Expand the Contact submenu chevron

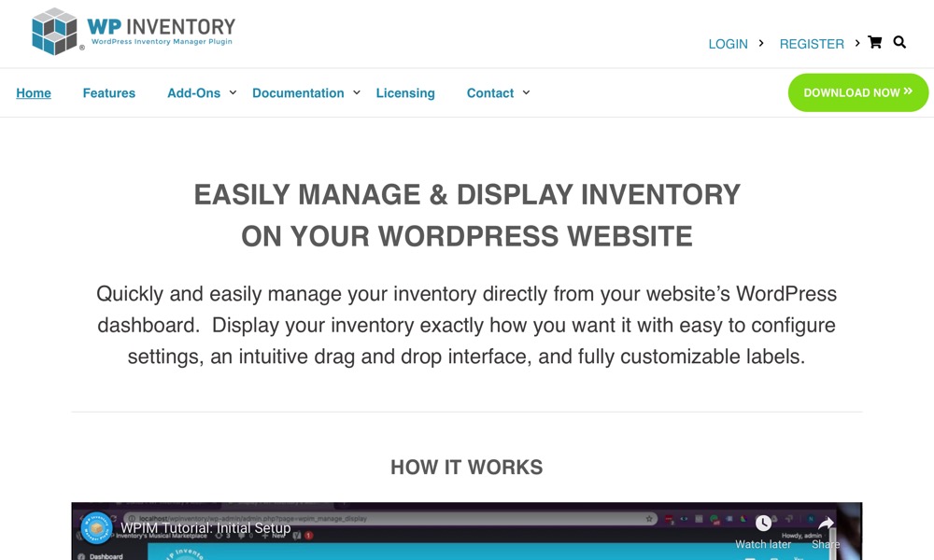click(526, 92)
